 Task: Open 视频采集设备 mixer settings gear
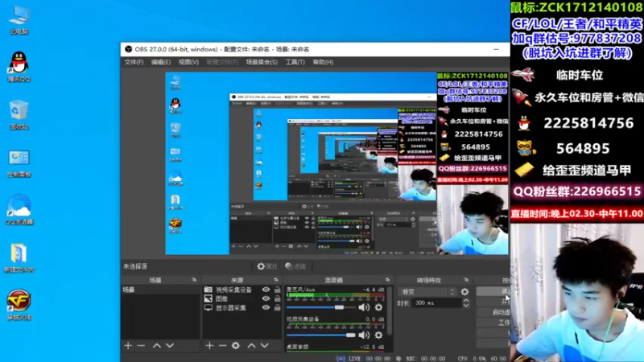378,335
